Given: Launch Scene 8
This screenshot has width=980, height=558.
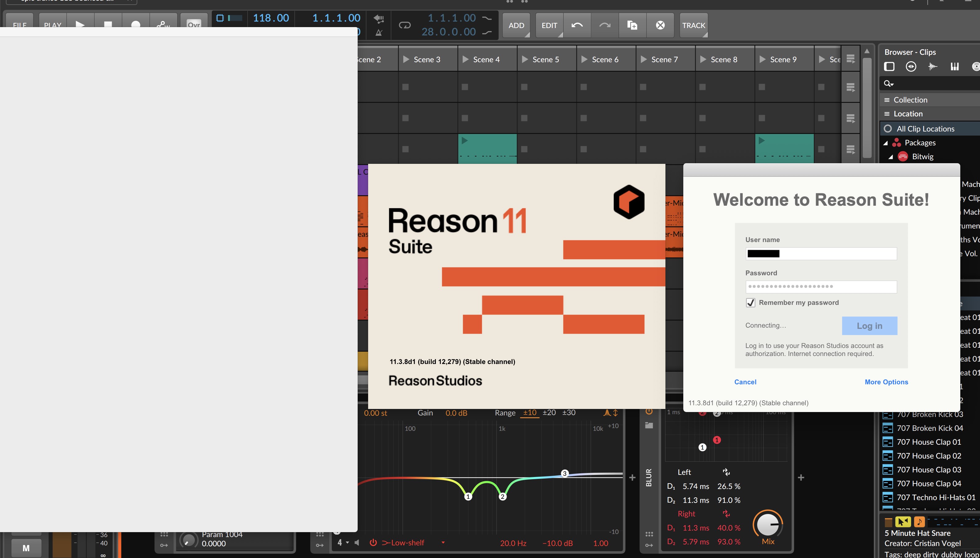Looking at the screenshot, I should [x=703, y=59].
